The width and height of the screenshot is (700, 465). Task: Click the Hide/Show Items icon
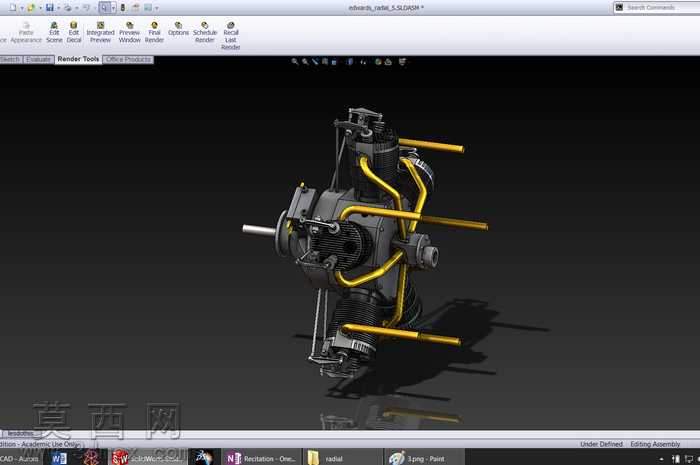coord(363,62)
